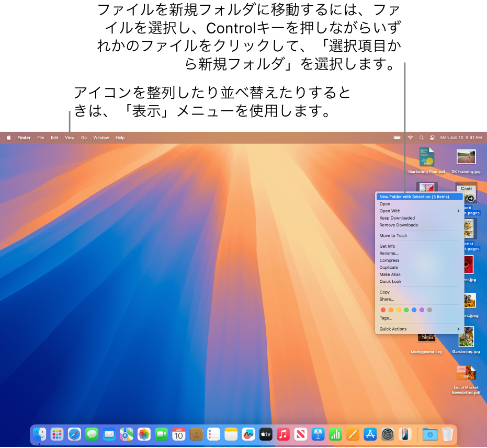The height and width of the screenshot is (448, 487).
Task: Open Control Center in menu bar
Action: click(432, 137)
